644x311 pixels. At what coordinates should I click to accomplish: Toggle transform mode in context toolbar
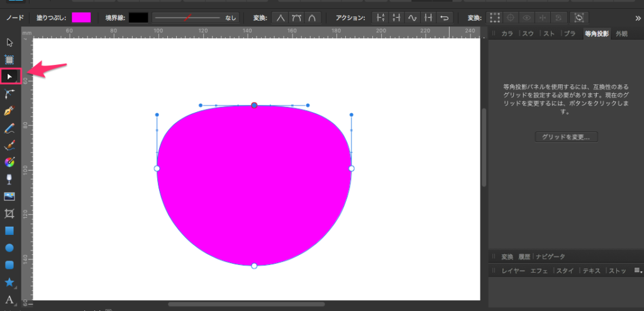tap(496, 18)
